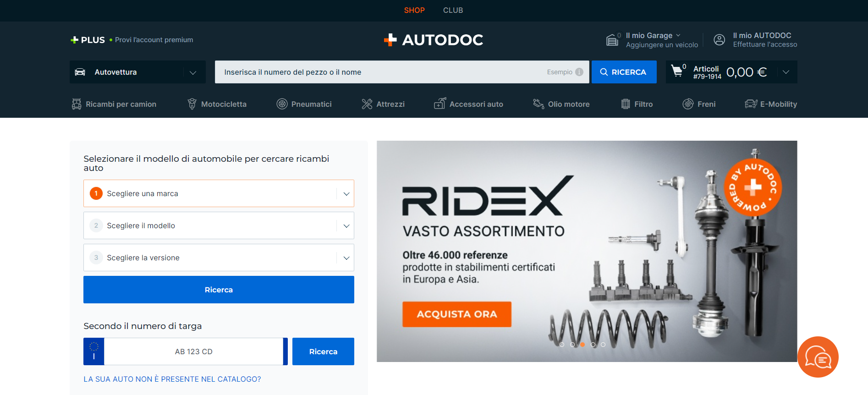Select fifth banner carousel dot

tap(603, 345)
